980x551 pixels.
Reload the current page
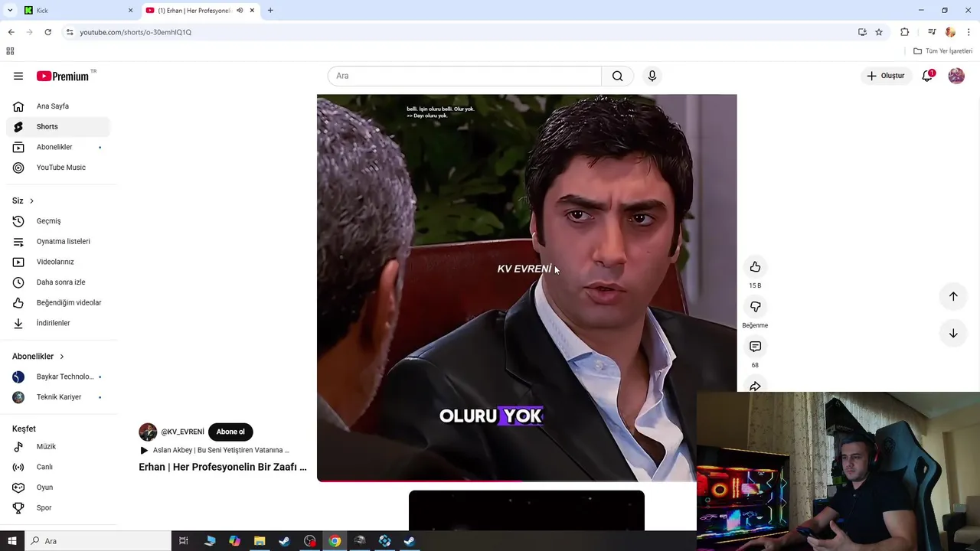[x=47, y=32]
